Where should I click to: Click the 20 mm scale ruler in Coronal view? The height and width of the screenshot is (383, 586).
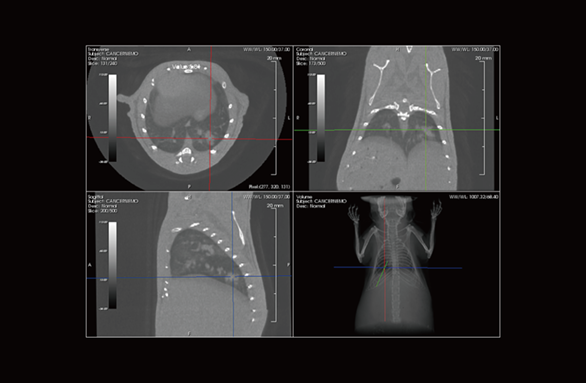click(482, 117)
